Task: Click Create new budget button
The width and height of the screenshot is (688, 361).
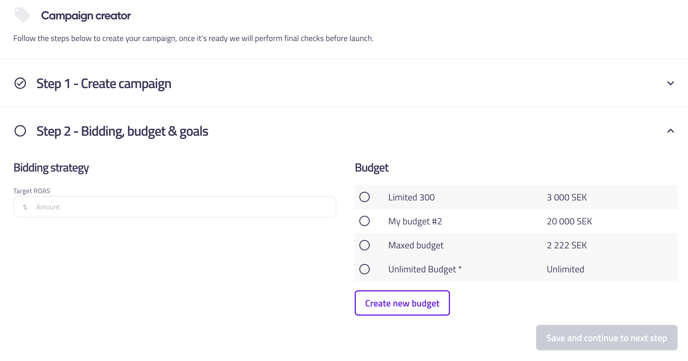Action: (x=402, y=303)
